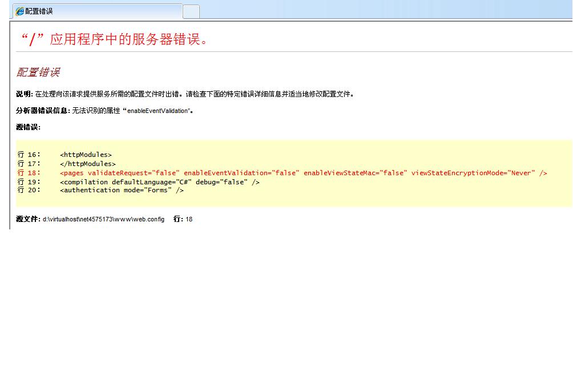This screenshot has height=392, width=573.
Task: Click the web.config file path
Action: (x=103, y=219)
